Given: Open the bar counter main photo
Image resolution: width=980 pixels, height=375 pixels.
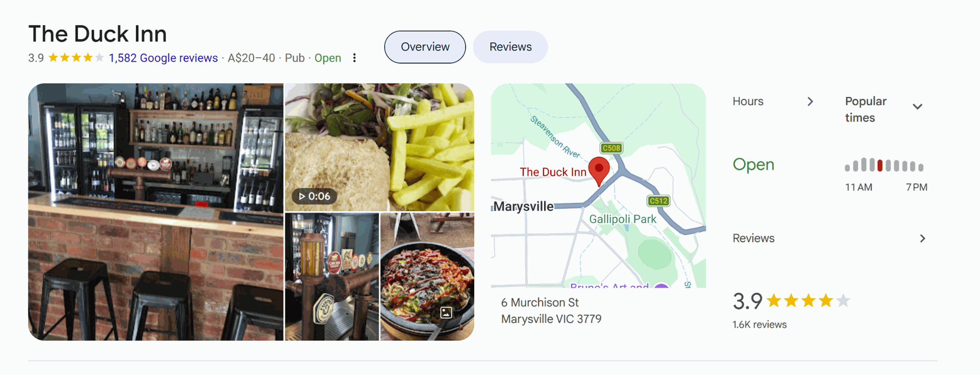Looking at the screenshot, I should point(156,212).
